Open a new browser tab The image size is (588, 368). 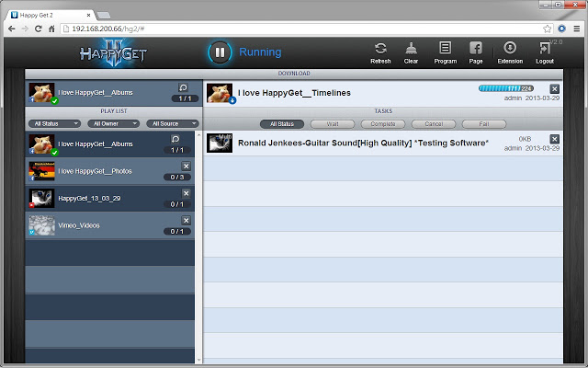click(x=103, y=16)
